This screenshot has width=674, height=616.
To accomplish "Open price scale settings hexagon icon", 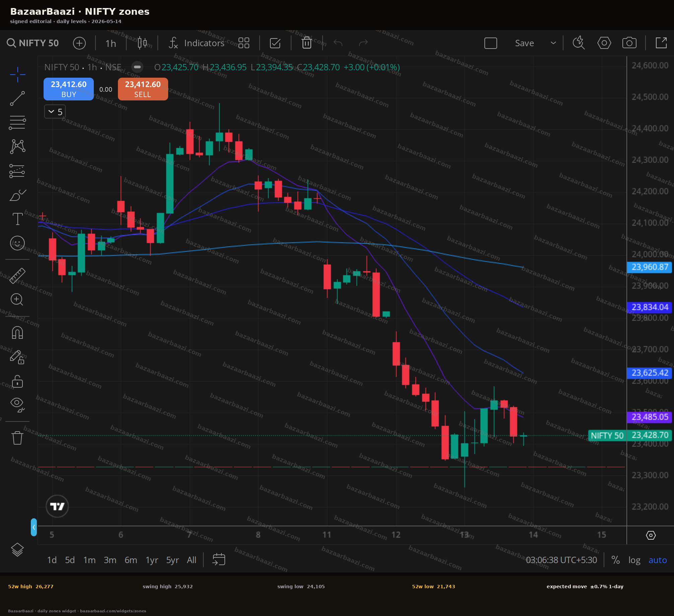I will [651, 535].
